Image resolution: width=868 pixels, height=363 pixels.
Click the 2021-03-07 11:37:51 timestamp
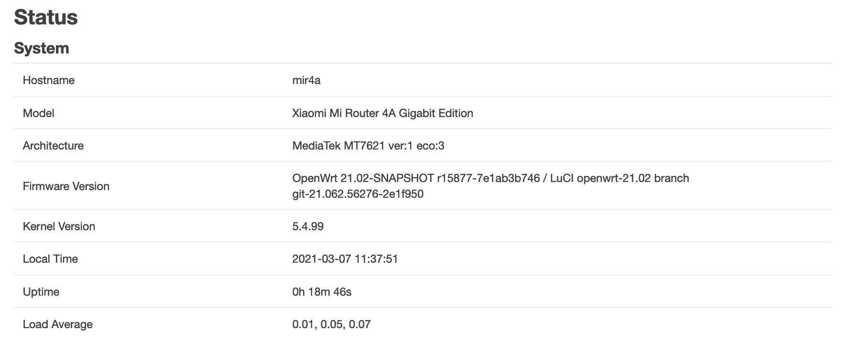(x=345, y=259)
